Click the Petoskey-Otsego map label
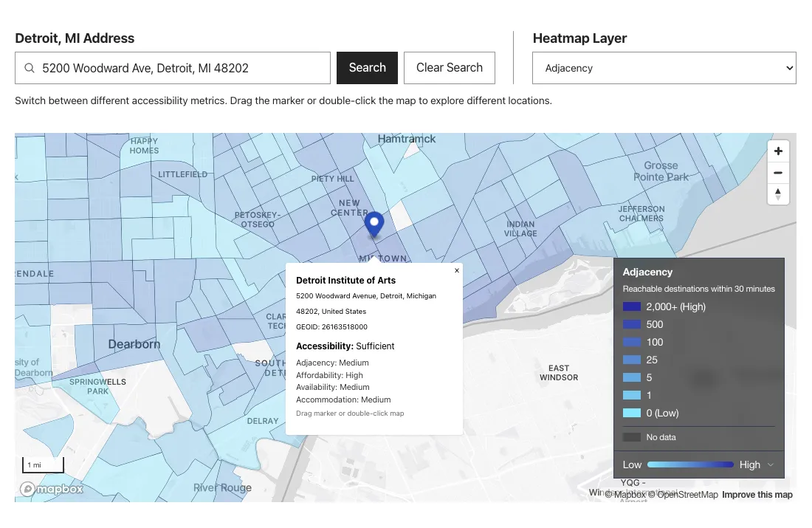The image size is (812, 528). click(258, 219)
